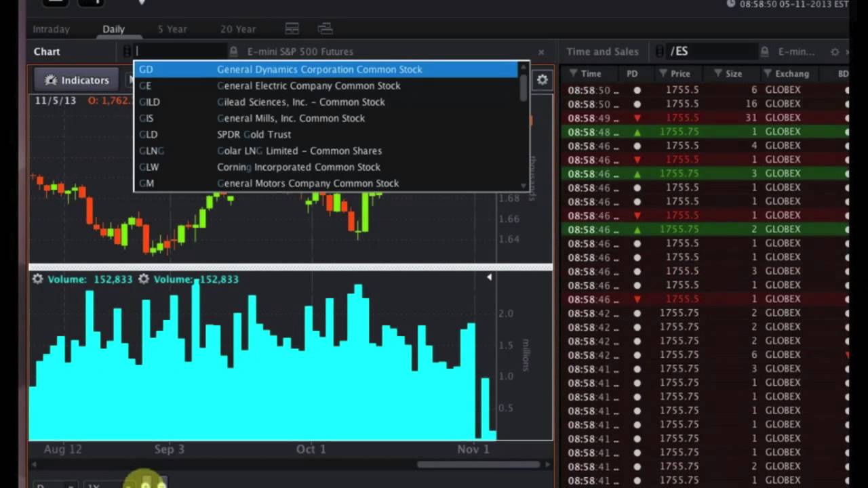Open the Time and Sales settings gear

pos(835,52)
